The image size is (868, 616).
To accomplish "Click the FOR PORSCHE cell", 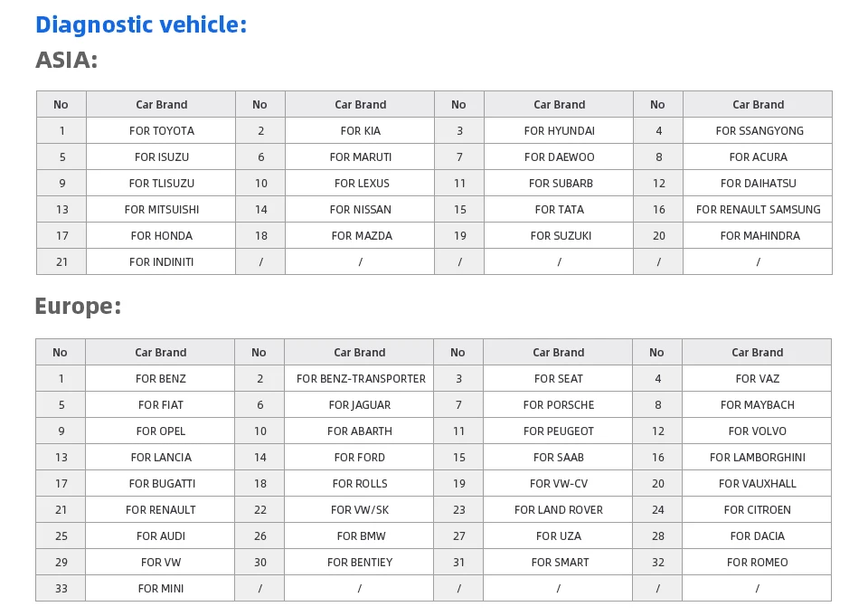I will 558,404.
